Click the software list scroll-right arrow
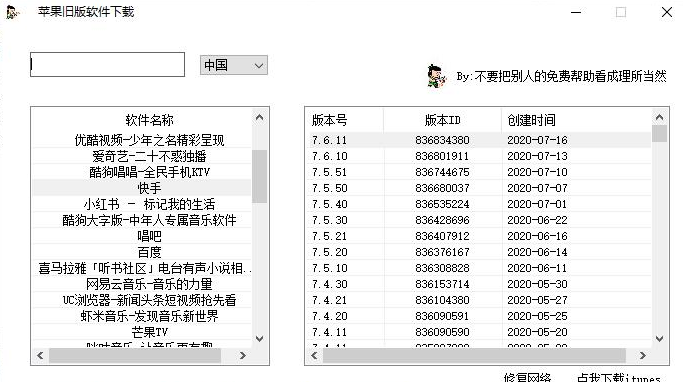Viewport: 683px width, 382px height. click(x=243, y=355)
